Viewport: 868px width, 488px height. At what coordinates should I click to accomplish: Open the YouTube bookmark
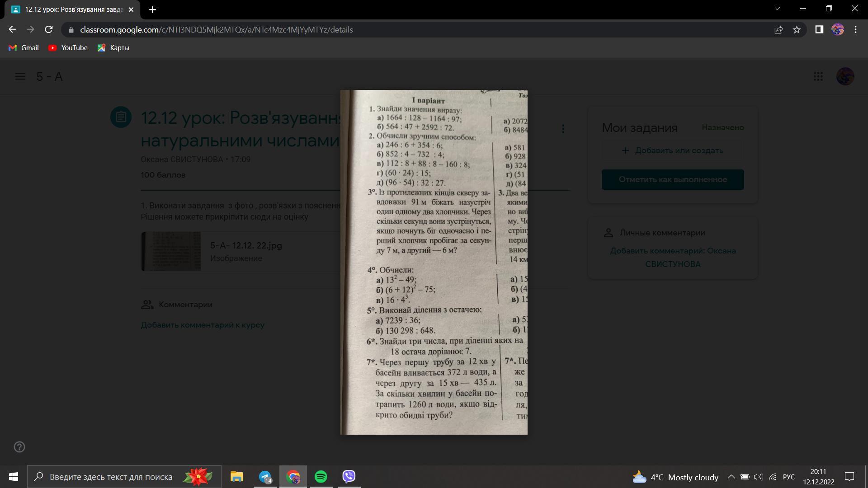click(x=68, y=48)
